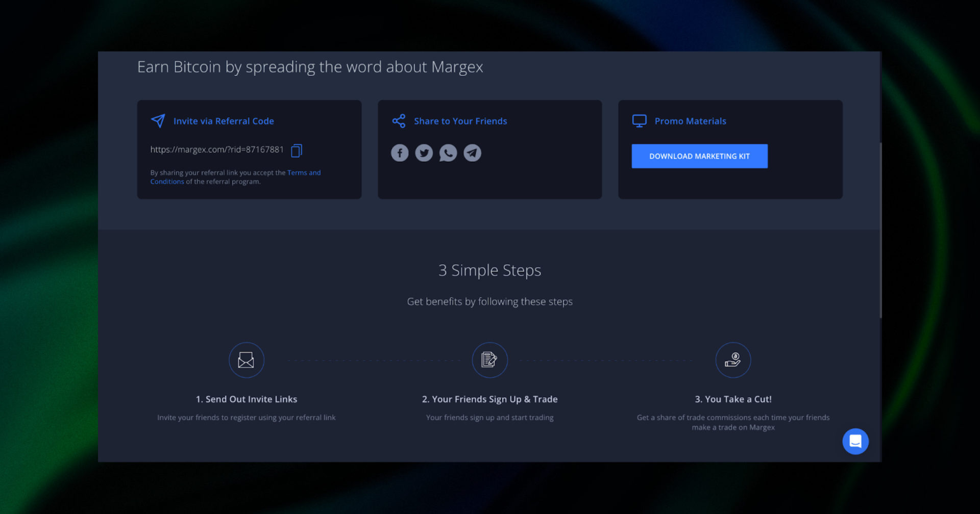980x514 pixels.
Task: Select the referral link text field
Action: click(216, 150)
